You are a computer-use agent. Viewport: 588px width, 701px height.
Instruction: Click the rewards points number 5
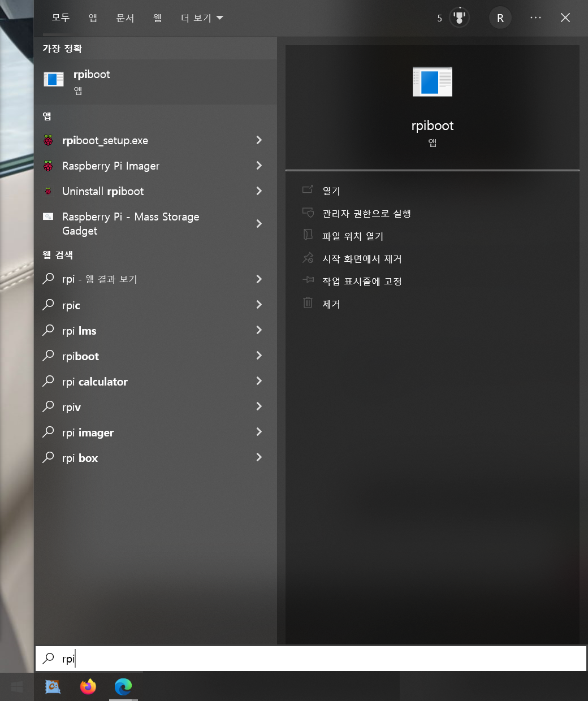[439, 19]
